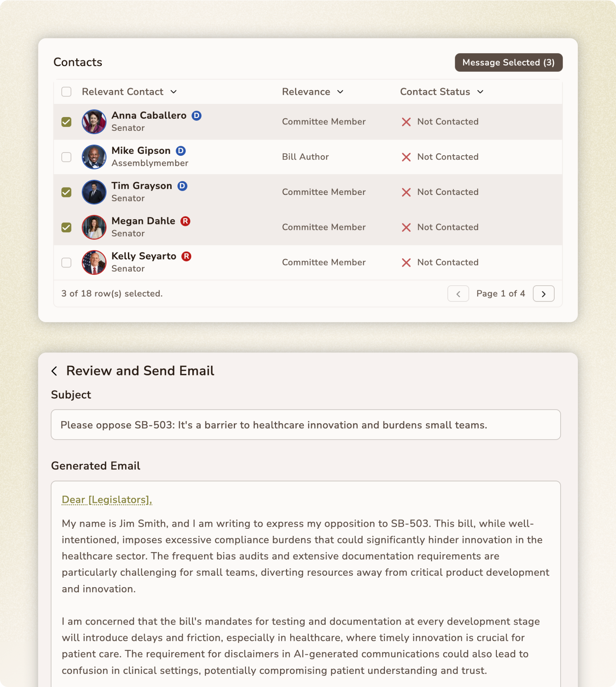This screenshot has width=616, height=687.
Task: Go back using the arrow beside Review and Send Email
Action: [55, 371]
